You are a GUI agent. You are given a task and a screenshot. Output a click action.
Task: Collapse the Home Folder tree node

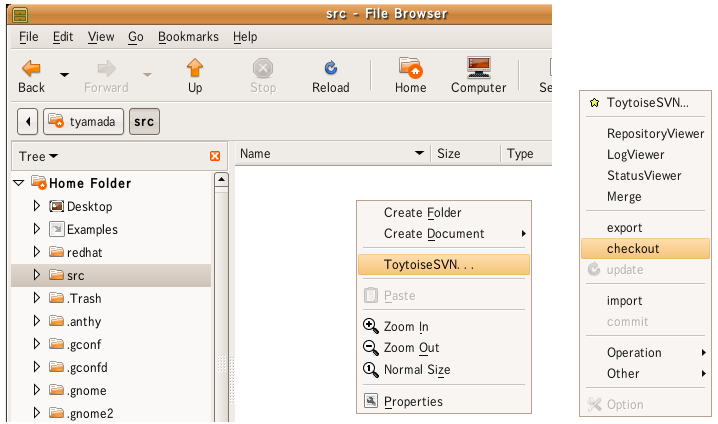coord(18,183)
